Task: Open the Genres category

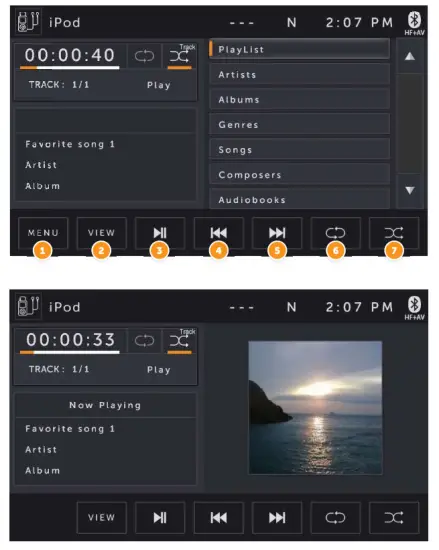Action: [x=299, y=125]
